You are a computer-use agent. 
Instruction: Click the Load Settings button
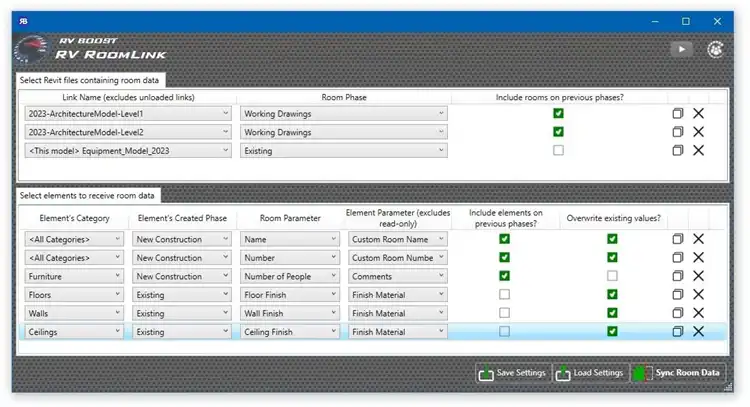pyautogui.click(x=590, y=373)
